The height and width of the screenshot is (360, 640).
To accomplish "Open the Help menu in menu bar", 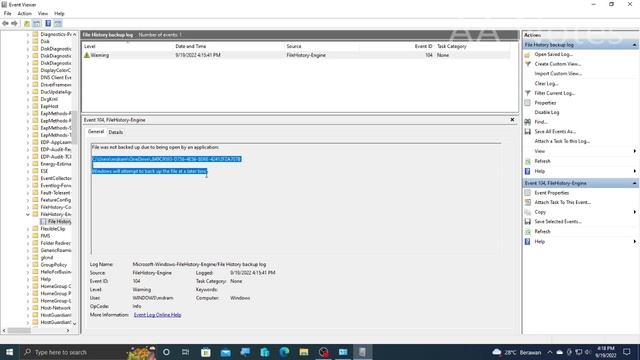I will [59, 13].
